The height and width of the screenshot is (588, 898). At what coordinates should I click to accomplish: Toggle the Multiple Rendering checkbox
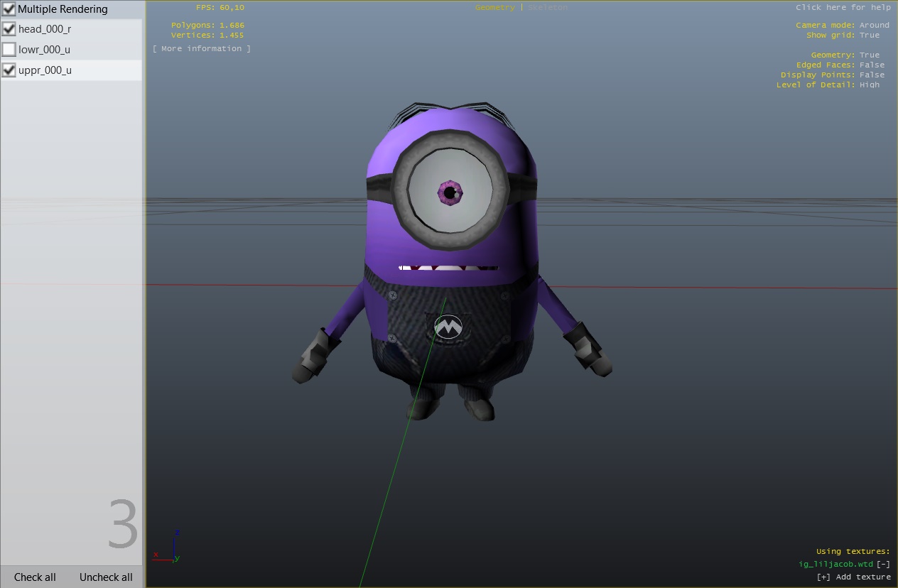[9, 9]
